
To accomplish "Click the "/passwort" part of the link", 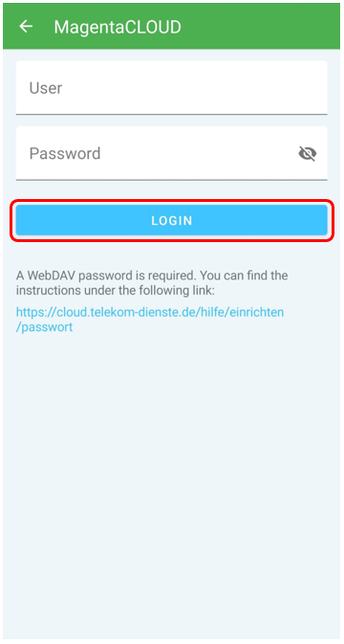I will (44, 327).
